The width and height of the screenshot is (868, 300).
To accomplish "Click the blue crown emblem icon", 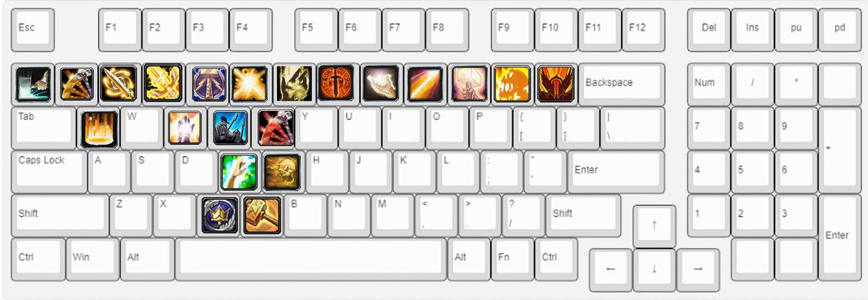I will pos(220,215).
